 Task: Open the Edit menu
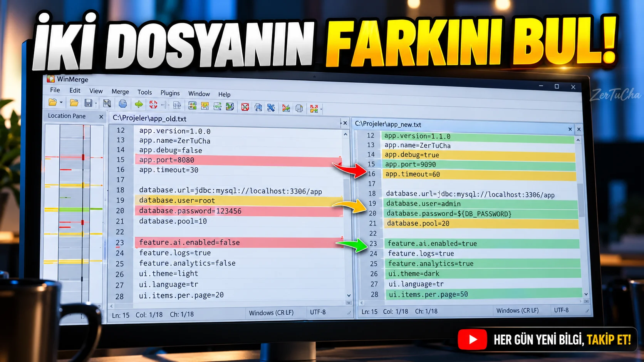pos(75,90)
